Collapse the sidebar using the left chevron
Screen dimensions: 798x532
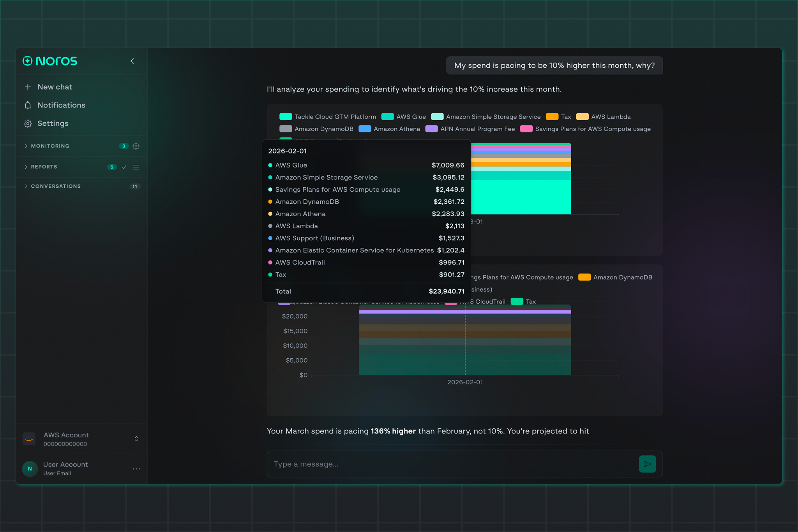[132, 61]
